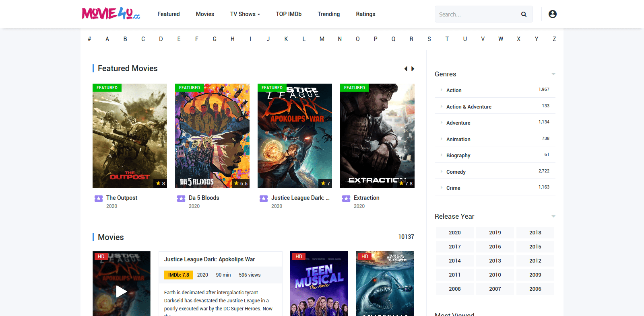
Task: Open the user account icon
Action: tap(553, 14)
